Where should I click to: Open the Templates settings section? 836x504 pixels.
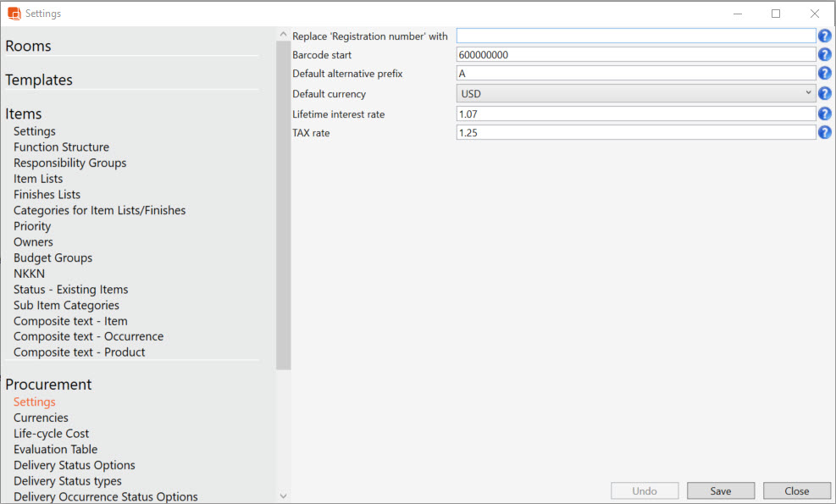click(x=39, y=80)
